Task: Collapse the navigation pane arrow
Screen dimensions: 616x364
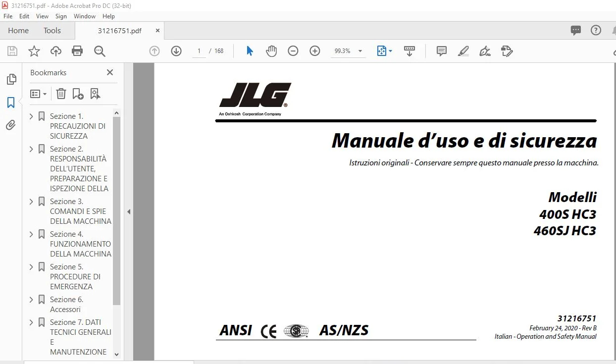Action: coord(129,212)
